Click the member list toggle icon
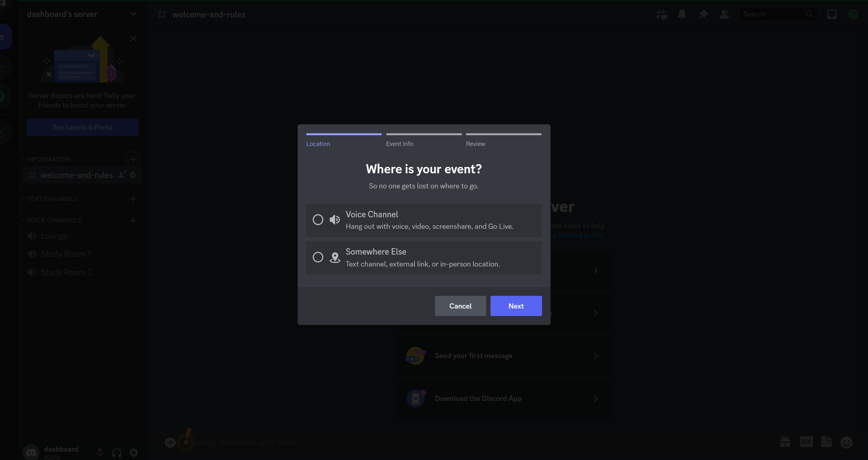 pyautogui.click(x=724, y=14)
